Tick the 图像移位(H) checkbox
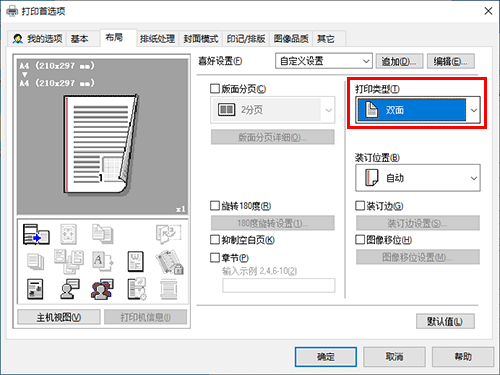Screen dimensions: 500x375 tap(360, 239)
